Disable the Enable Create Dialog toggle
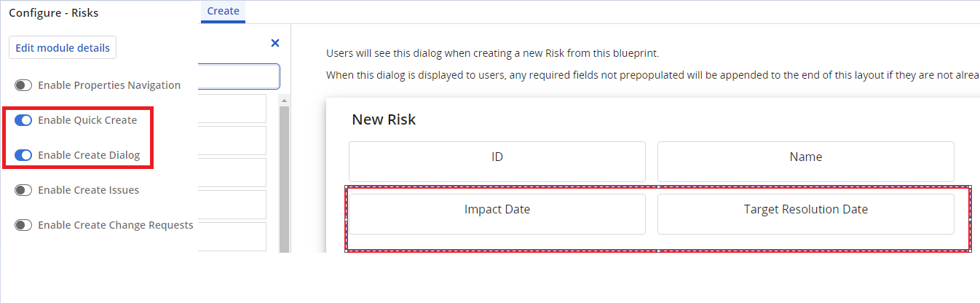Screen dimensions: 980x303 tap(23, 155)
